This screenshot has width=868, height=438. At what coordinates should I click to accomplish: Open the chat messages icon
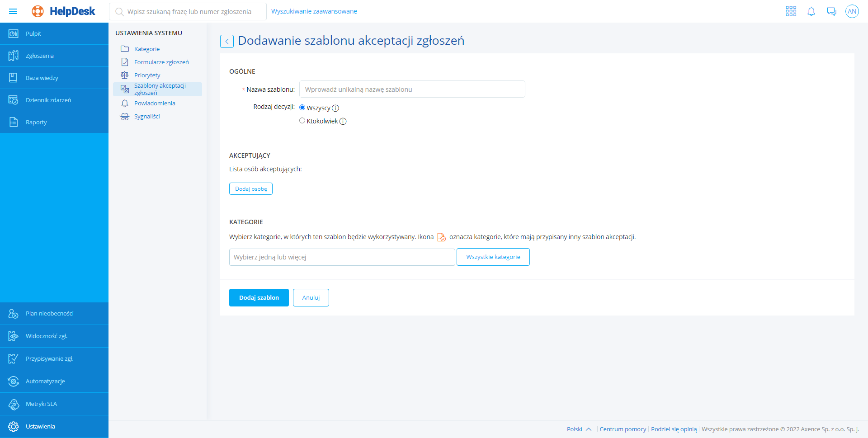pyautogui.click(x=831, y=11)
